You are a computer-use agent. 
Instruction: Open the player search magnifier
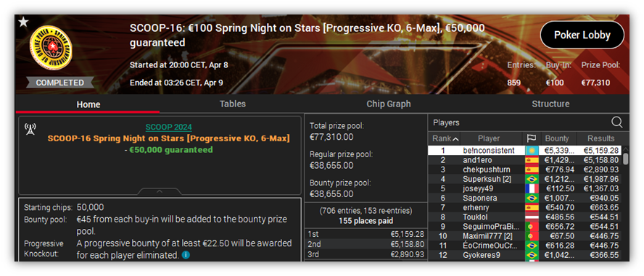coord(617,122)
